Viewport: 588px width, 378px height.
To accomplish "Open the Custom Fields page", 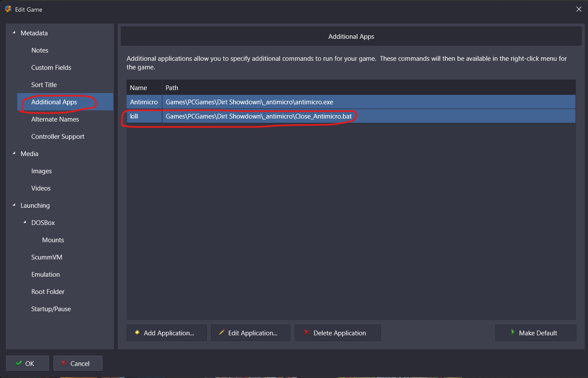I will (x=51, y=68).
